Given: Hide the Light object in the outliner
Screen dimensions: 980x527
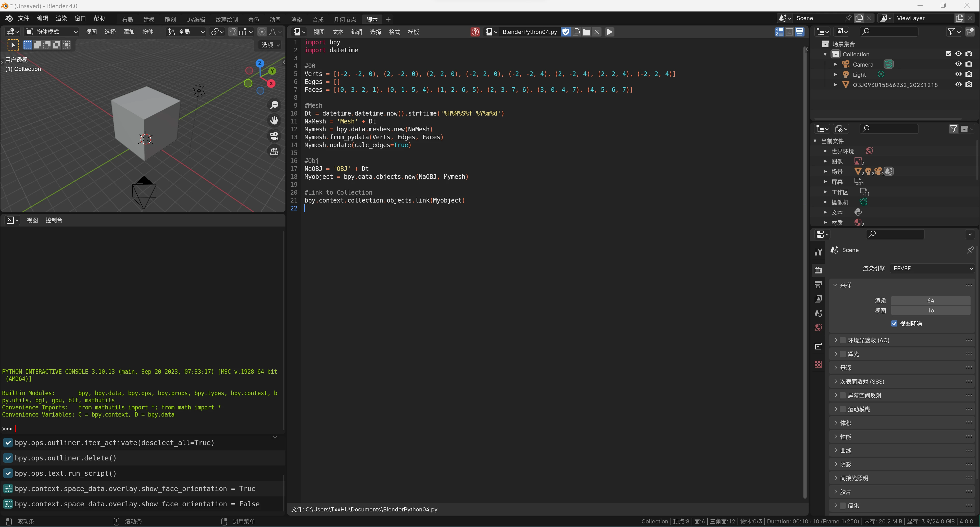Looking at the screenshot, I should pyautogui.click(x=958, y=74).
